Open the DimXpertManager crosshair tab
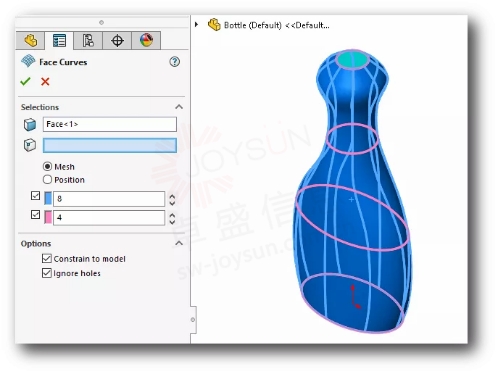Image resolution: width=498 pixels, height=375 pixels. [117, 41]
